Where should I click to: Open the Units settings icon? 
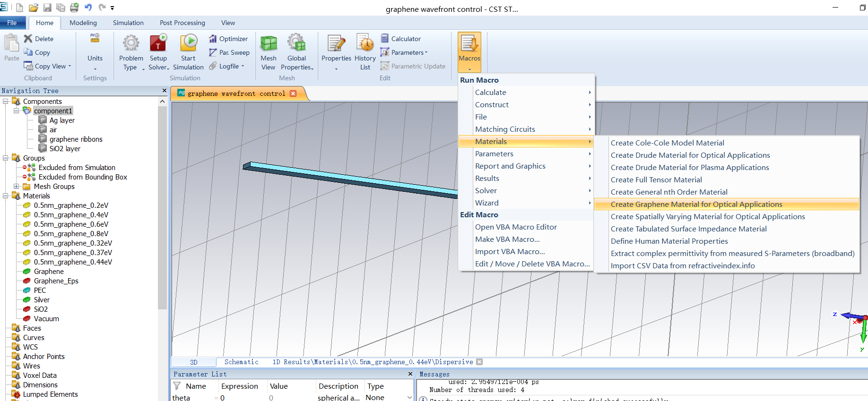(95, 39)
